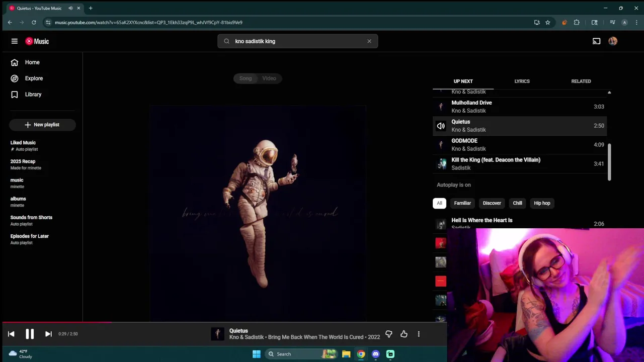Image resolution: width=644 pixels, height=362 pixels.
Task: Skip to previous track
Action: pyautogui.click(x=11, y=334)
